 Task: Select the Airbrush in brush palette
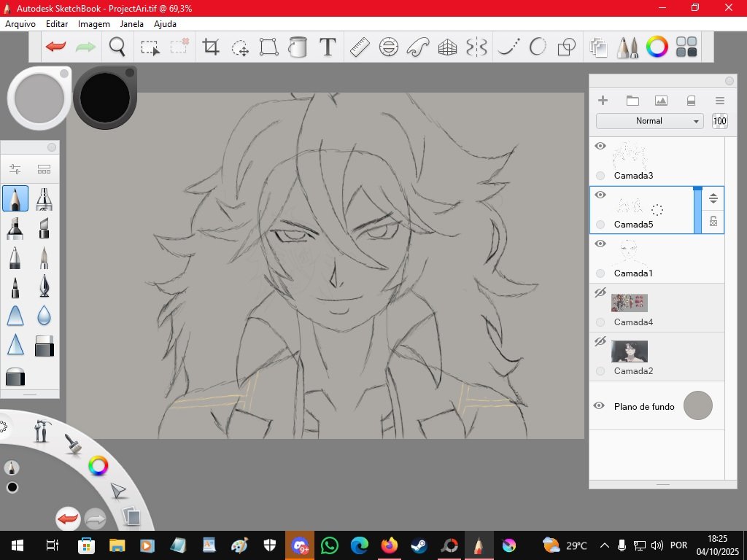[x=44, y=198]
